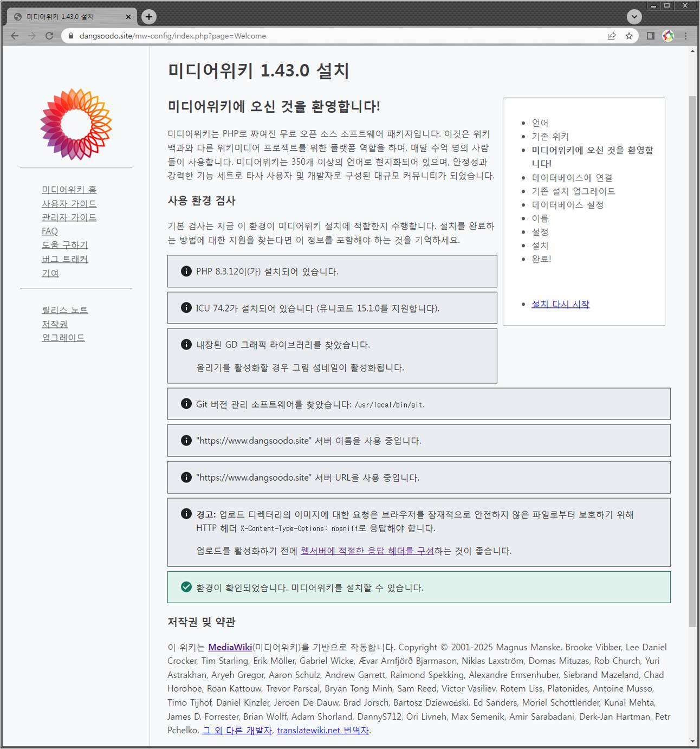Open the 릴리스 노트 link

[64, 310]
